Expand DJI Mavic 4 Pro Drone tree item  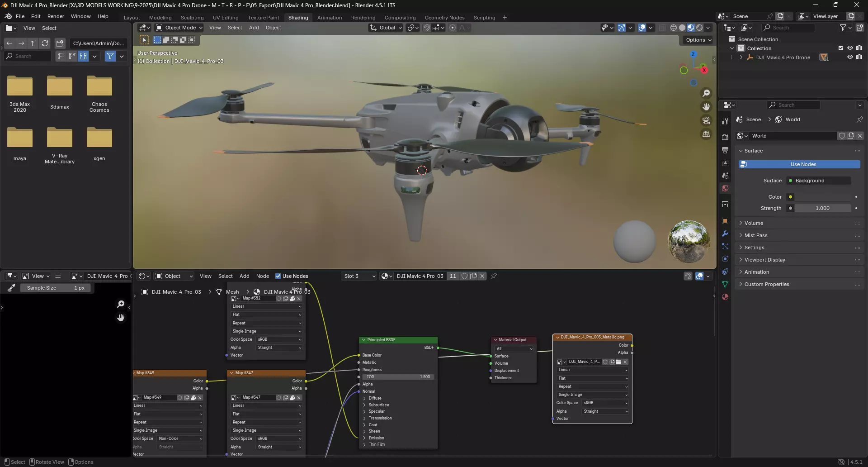click(741, 57)
